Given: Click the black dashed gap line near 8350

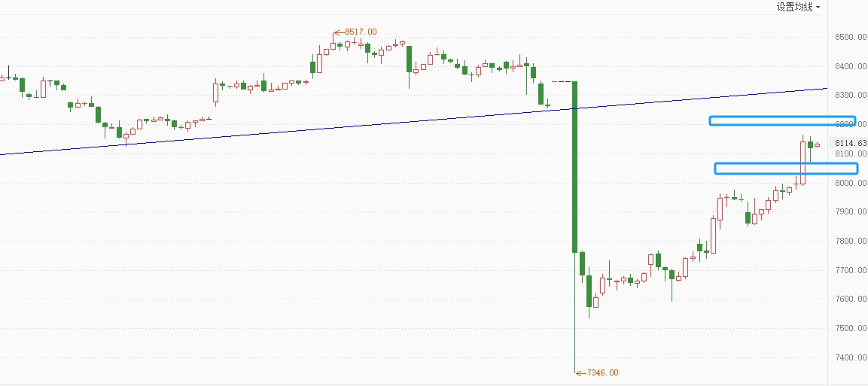Looking at the screenshot, I should [562, 82].
